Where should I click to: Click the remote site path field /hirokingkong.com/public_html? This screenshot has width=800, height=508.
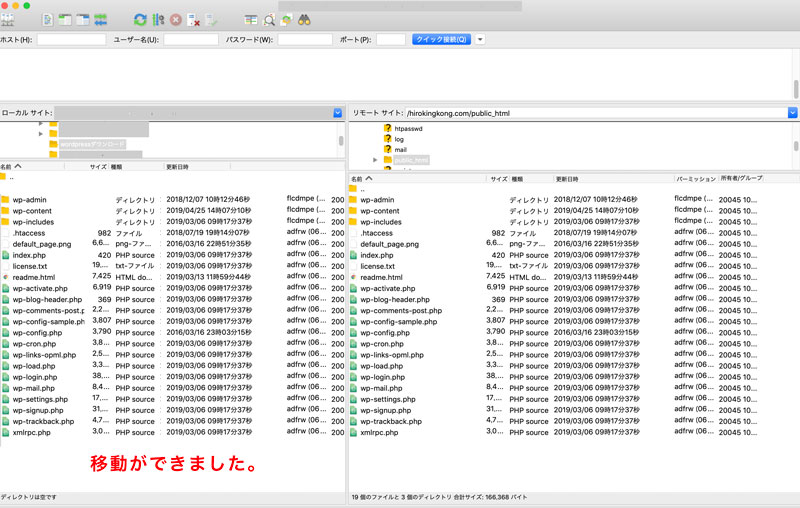point(596,113)
